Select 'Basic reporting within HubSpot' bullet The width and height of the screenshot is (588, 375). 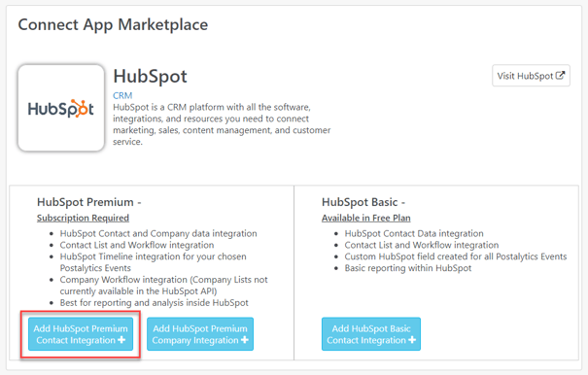[x=408, y=268]
